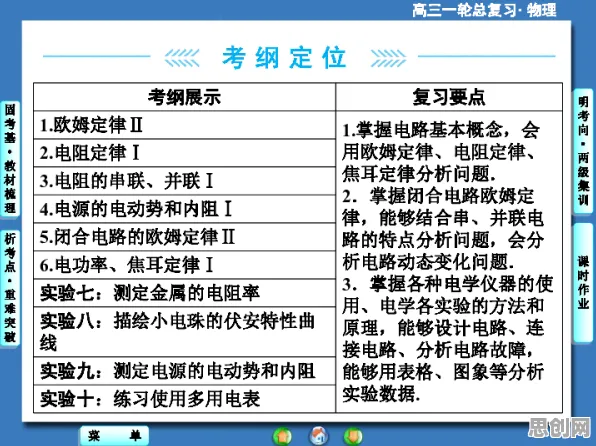Open the 明考向·两级集训 side tab
596x446 pixels.
coord(583,151)
